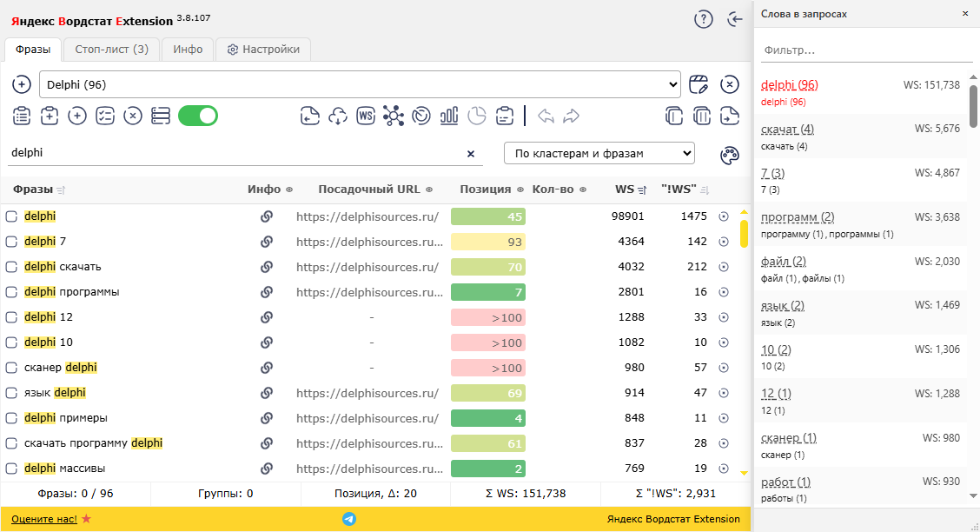Click the 'Фильтр...' input field
The width and height of the screenshot is (980, 532).
point(866,50)
